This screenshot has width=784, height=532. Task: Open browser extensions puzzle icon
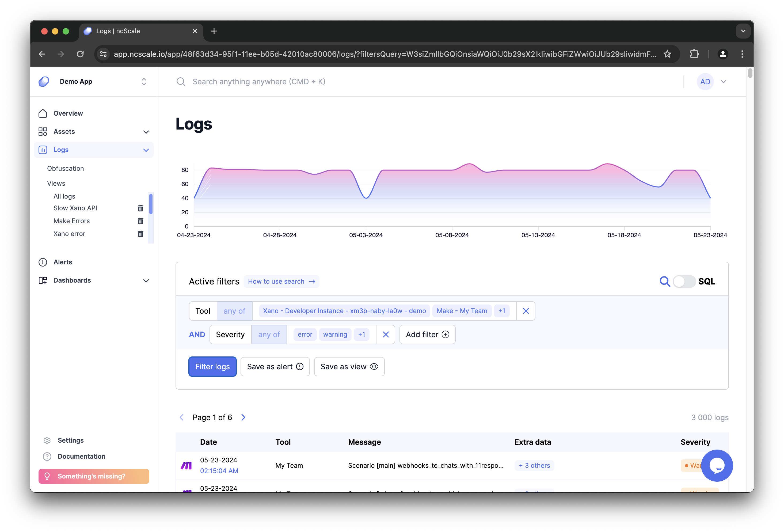(x=694, y=54)
